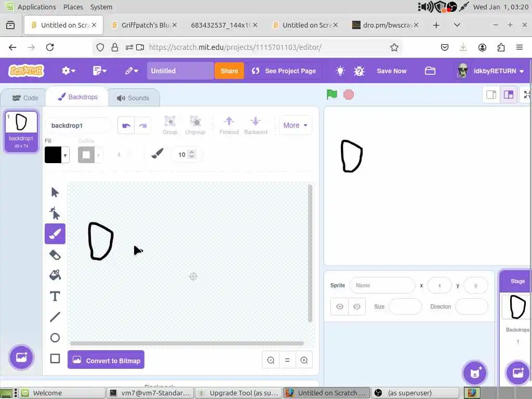Select the backdrop1 thumbnail

pos(21,131)
